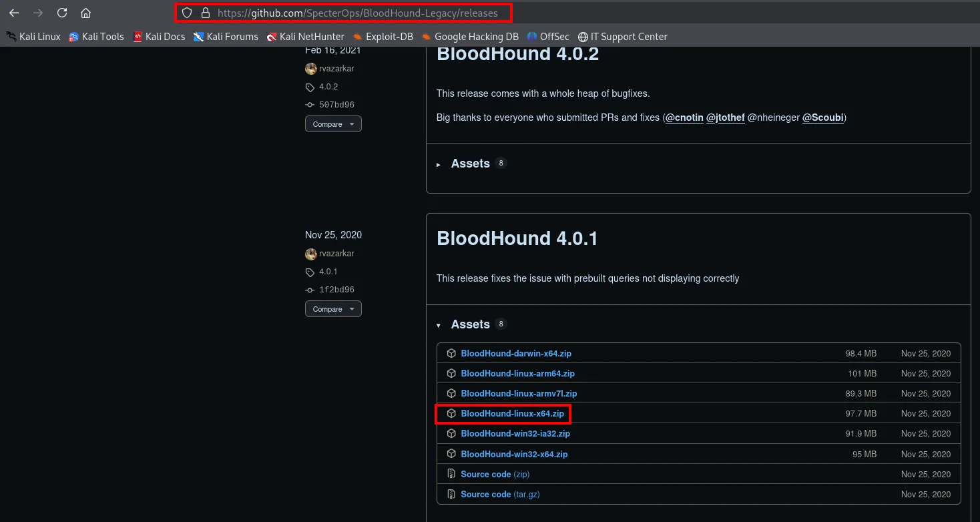Viewport: 980px width, 522px height.
Task: Open the Kali Forums bookmark
Action: point(226,37)
